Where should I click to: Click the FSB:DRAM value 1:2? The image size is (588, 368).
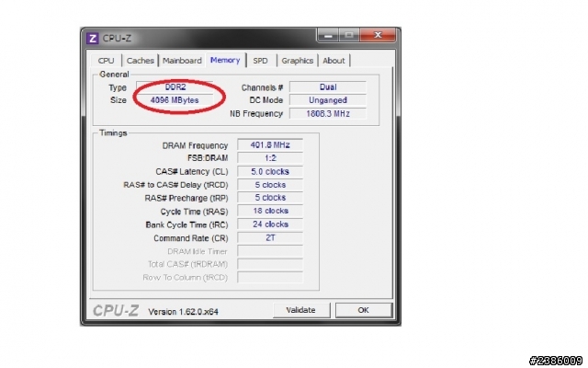point(270,158)
